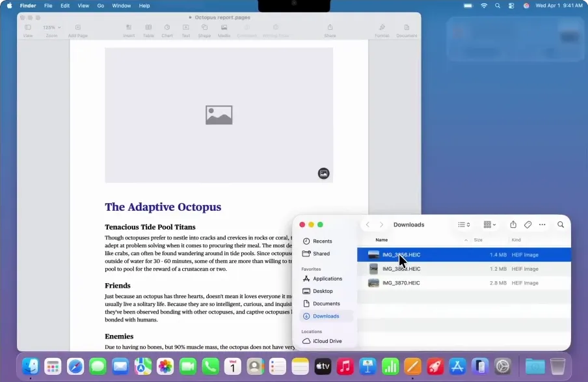
Task: Open the Format panel in Pages
Action: point(382,31)
